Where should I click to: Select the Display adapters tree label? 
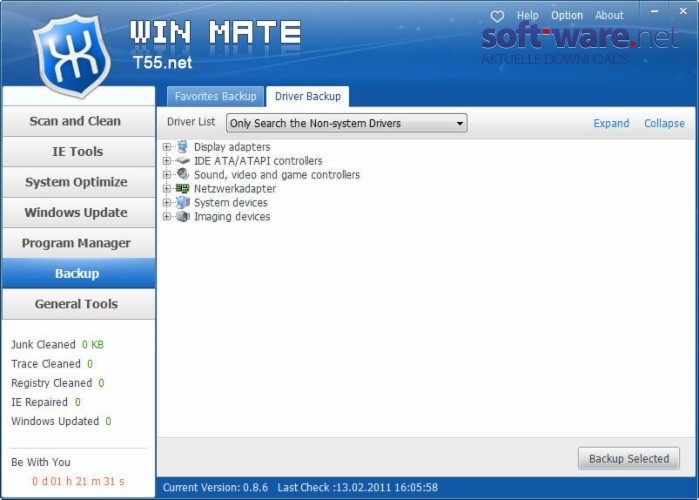tap(232, 147)
